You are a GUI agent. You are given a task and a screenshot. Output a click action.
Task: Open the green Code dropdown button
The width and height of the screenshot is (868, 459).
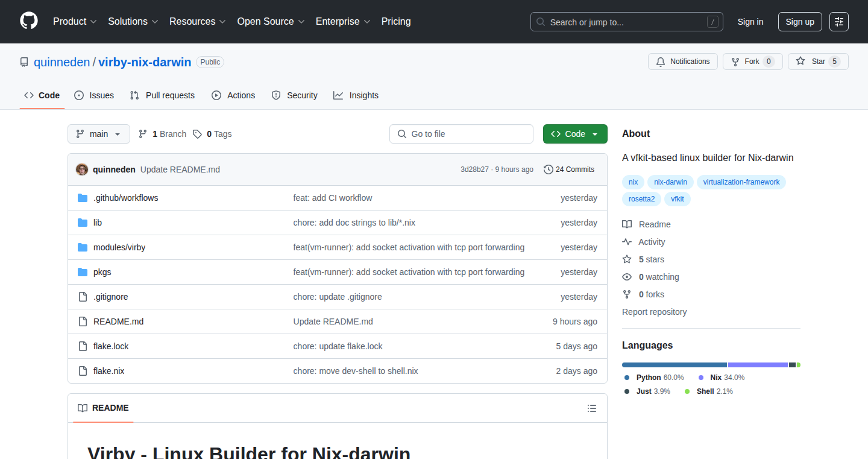(x=575, y=134)
